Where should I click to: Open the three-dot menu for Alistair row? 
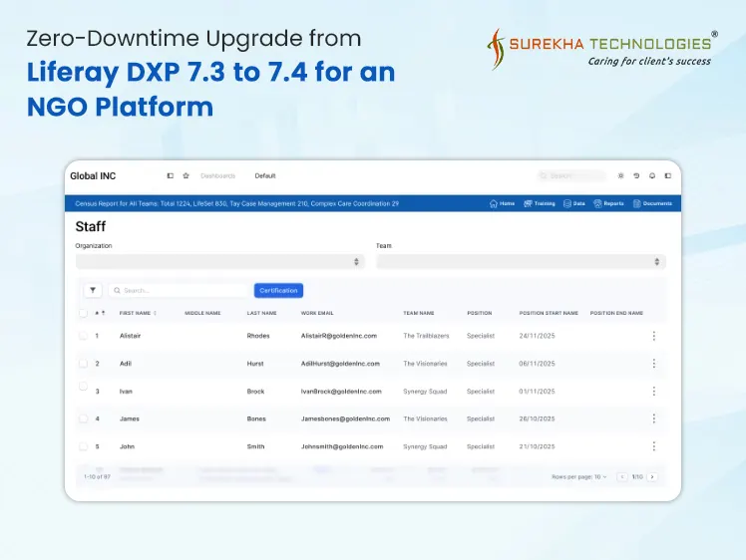(x=654, y=336)
